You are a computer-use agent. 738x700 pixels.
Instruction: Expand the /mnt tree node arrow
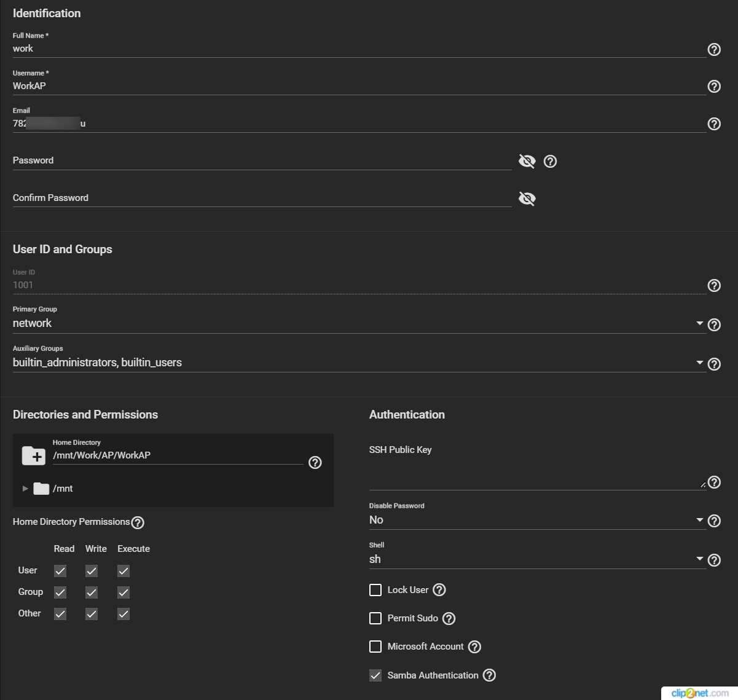point(25,489)
